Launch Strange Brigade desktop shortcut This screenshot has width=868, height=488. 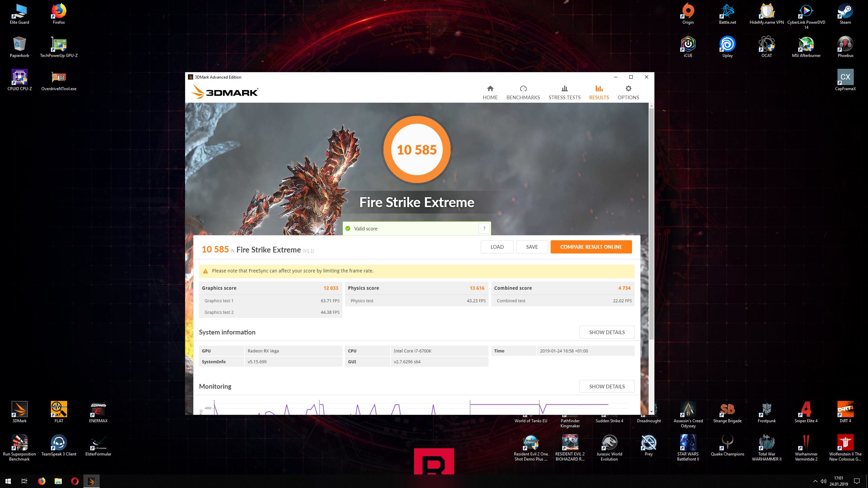pyautogui.click(x=727, y=413)
